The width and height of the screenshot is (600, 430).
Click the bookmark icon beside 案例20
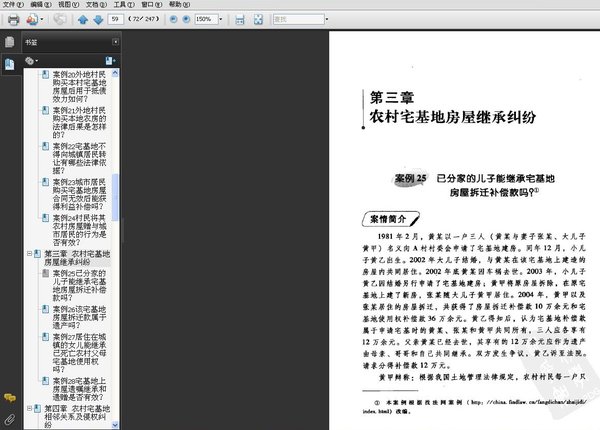pyautogui.click(x=45, y=75)
